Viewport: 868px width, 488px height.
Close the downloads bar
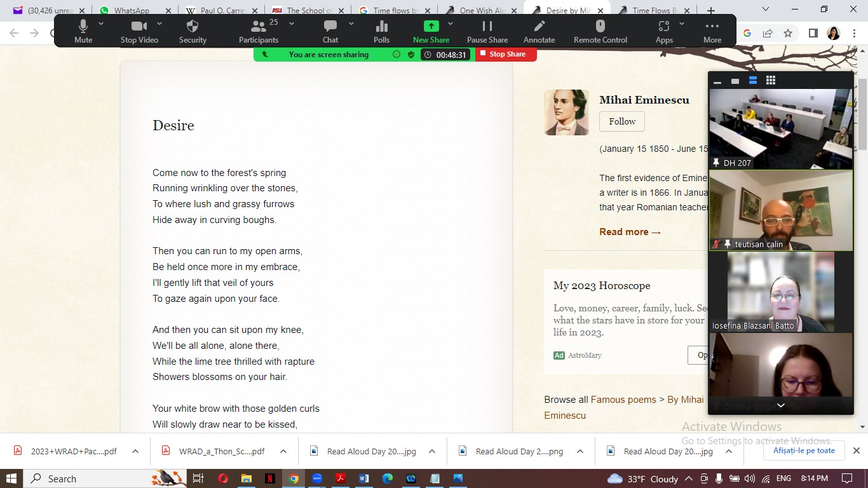[856, 451]
